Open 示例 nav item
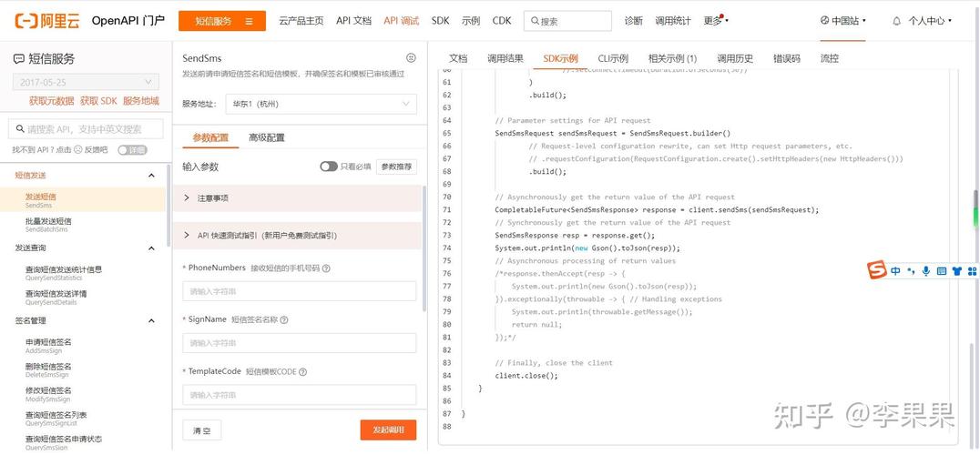 point(471,21)
